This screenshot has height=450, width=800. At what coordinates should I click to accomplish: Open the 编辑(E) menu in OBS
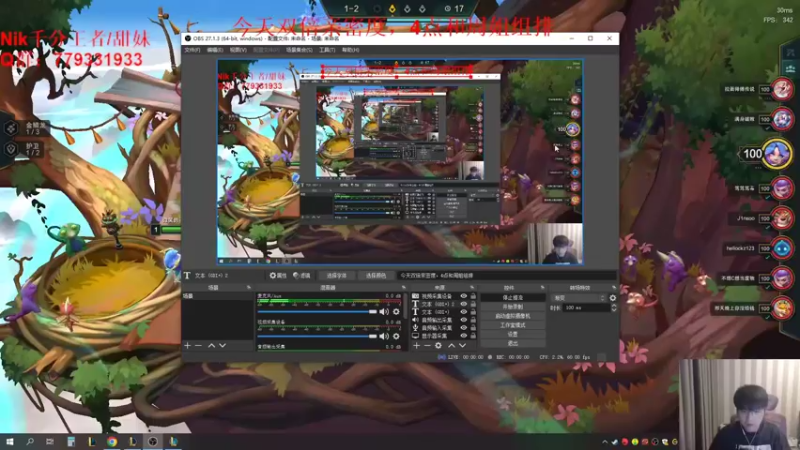(x=215, y=50)
